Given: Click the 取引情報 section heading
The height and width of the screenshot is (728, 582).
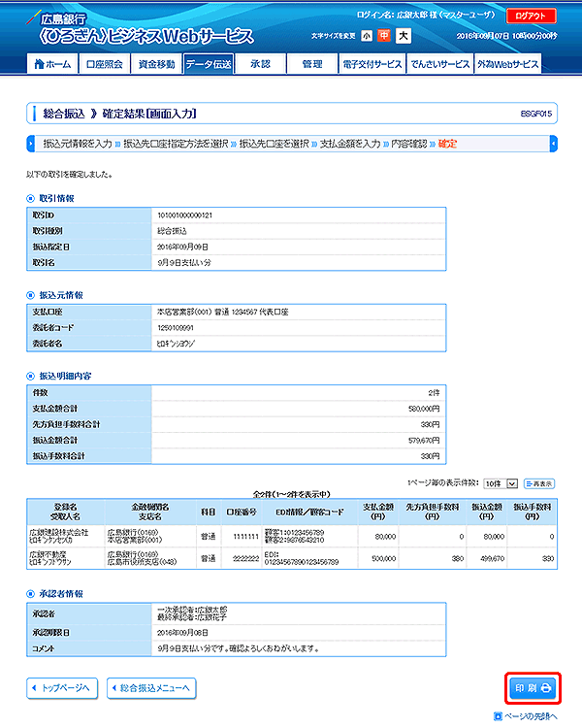Looking at the screenshot, I should [x=56, y=198].
